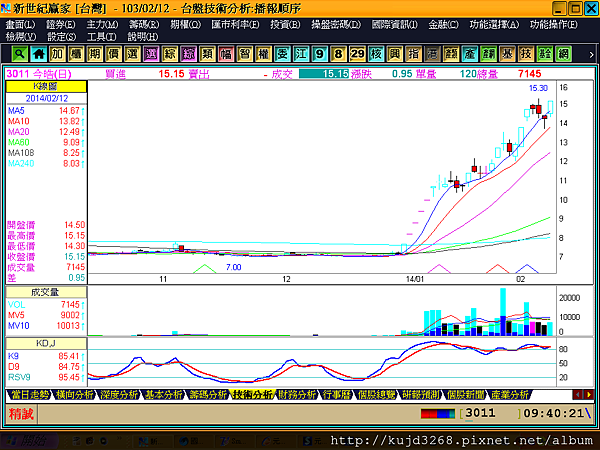Select the 基 toolbar icon
The height and width of the screenshot is (450, 600).
(x=507, y=54)
